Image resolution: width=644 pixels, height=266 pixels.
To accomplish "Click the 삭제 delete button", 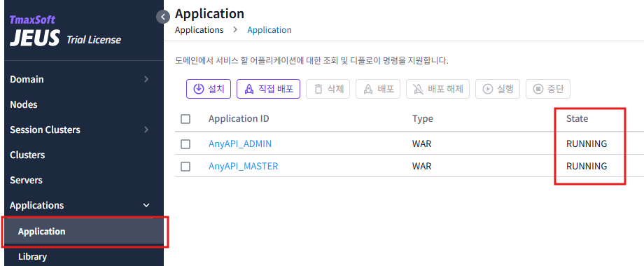I will 328,89.
